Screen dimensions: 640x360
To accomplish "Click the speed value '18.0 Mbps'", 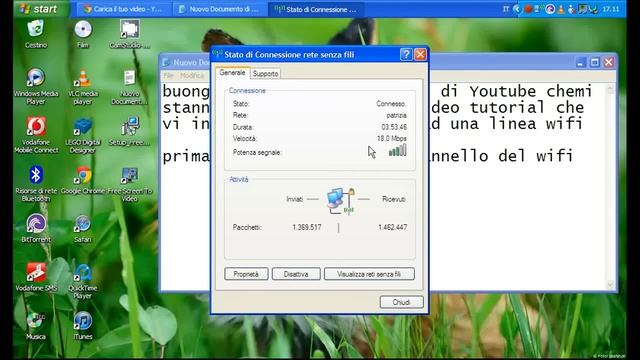I will (391, 138).
